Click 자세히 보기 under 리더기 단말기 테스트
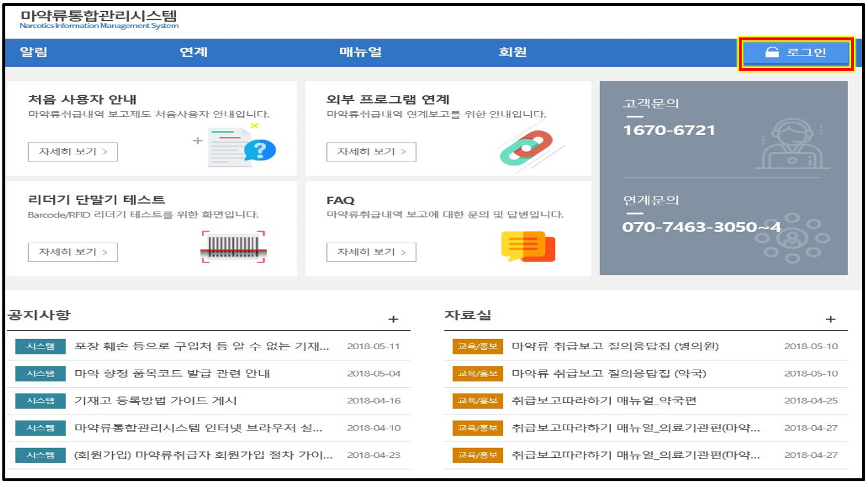 click(x=73, y=252)
